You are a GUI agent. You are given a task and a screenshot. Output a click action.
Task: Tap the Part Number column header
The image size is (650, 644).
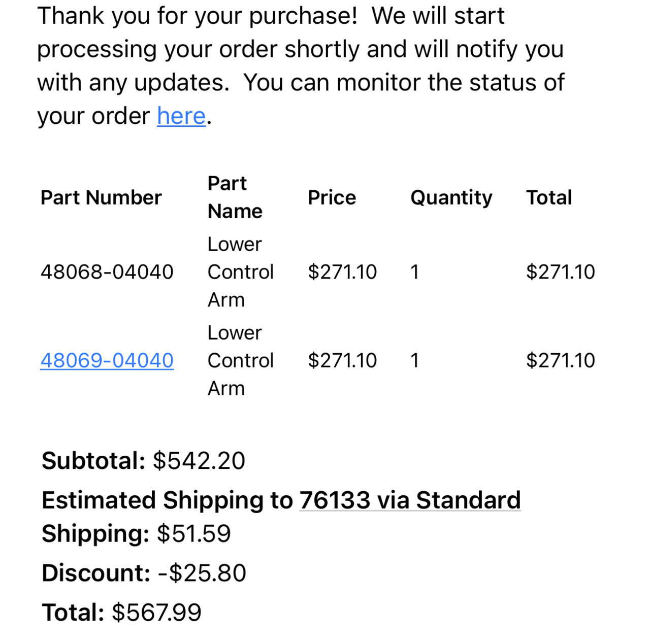pos(101,197)
